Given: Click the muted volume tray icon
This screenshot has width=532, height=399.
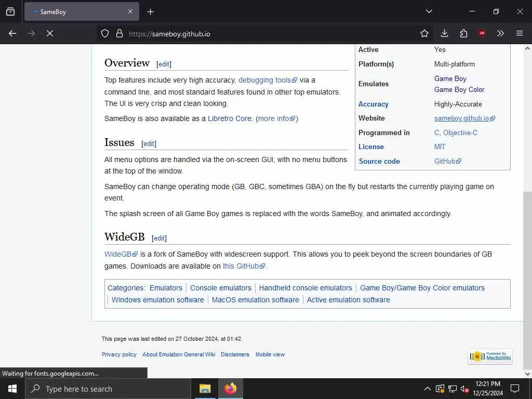Looking at the screenshot, I should [464, 389].
